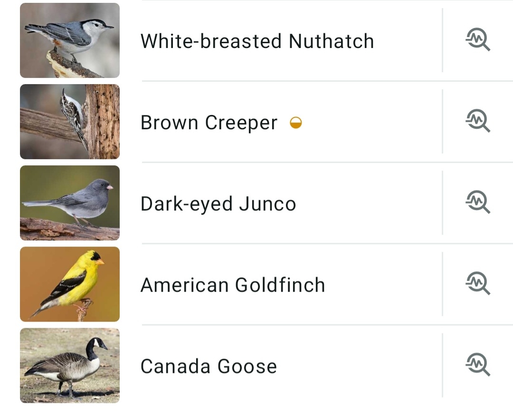Tap the Dark-eyed Junco species name

(218, 204)
